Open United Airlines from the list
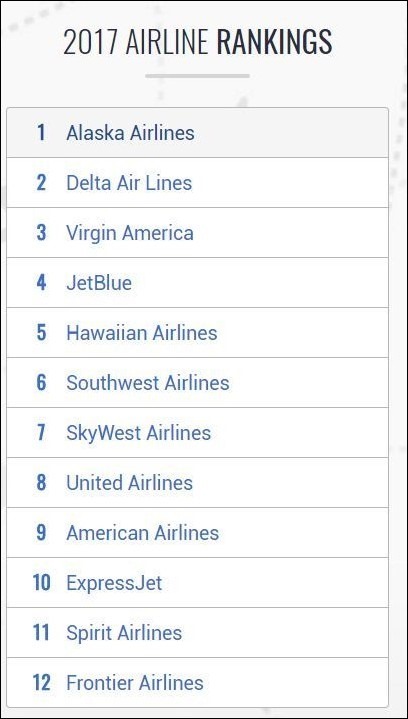This screenshot has width=408, height=719. coord(129,483)
